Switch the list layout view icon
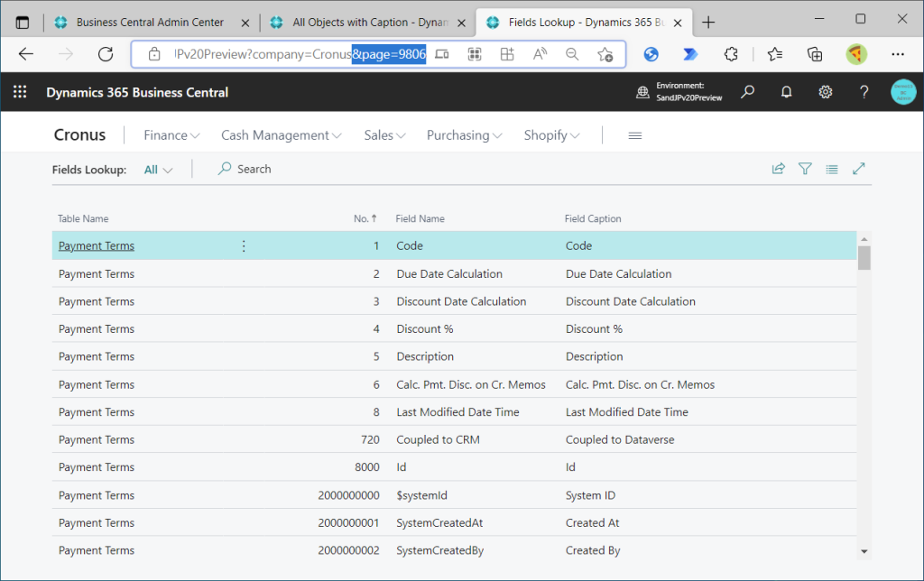924x581 pixels. (x=831, y=169)
